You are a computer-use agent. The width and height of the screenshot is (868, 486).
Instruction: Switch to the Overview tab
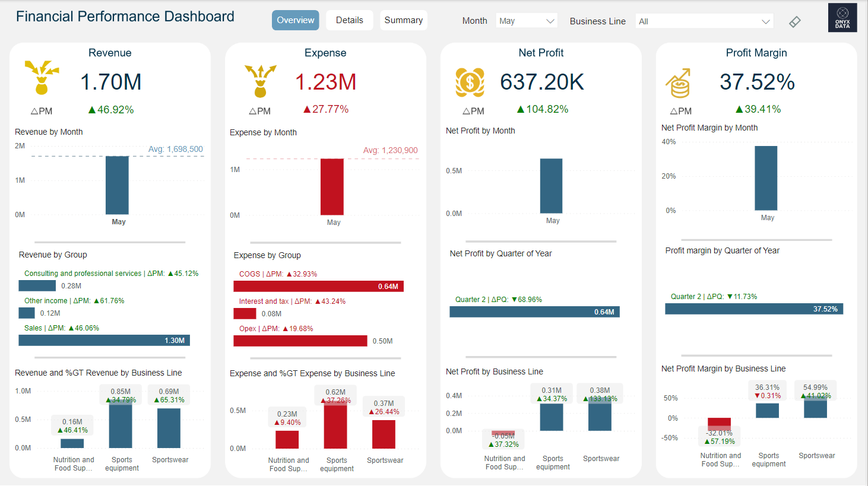295,20
